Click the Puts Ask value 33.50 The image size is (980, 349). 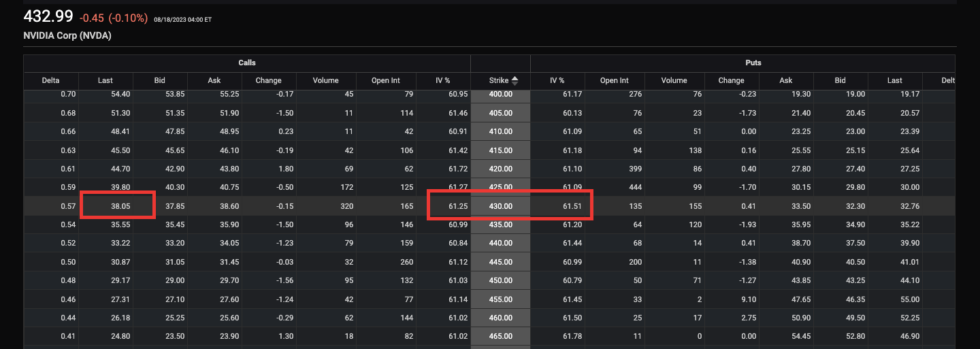click(x=802, y=206)
